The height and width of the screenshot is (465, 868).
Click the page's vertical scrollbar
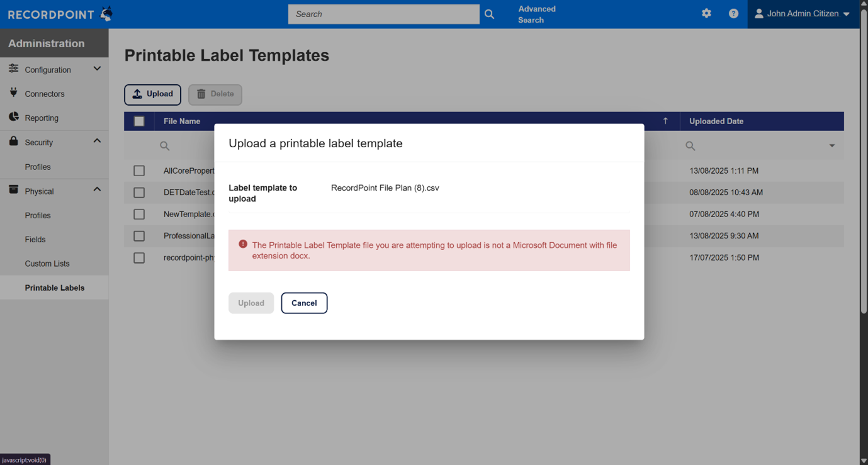pyautogui.click(x=864, y=189)
